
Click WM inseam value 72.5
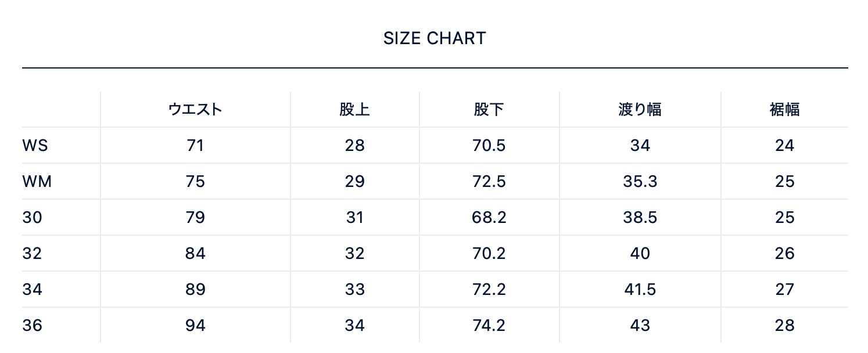pyautogui.click(x=489, y=181)
